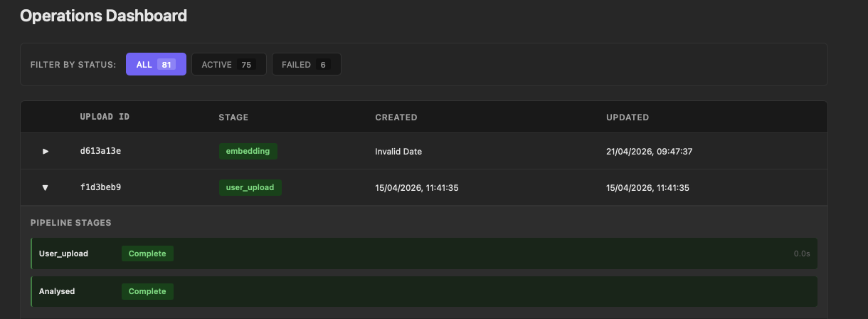Click the CREATED column header
Image resolution: width=868 pixels, height=319 pixels.
[x=396, y=117]
